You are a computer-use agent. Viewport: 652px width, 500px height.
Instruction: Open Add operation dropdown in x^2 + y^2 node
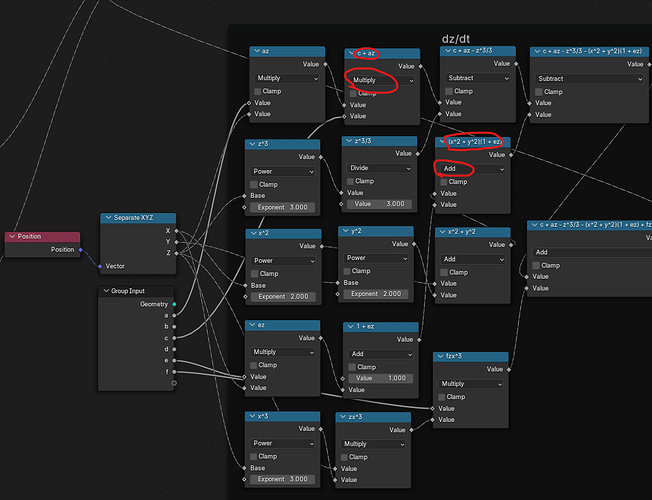473,259
